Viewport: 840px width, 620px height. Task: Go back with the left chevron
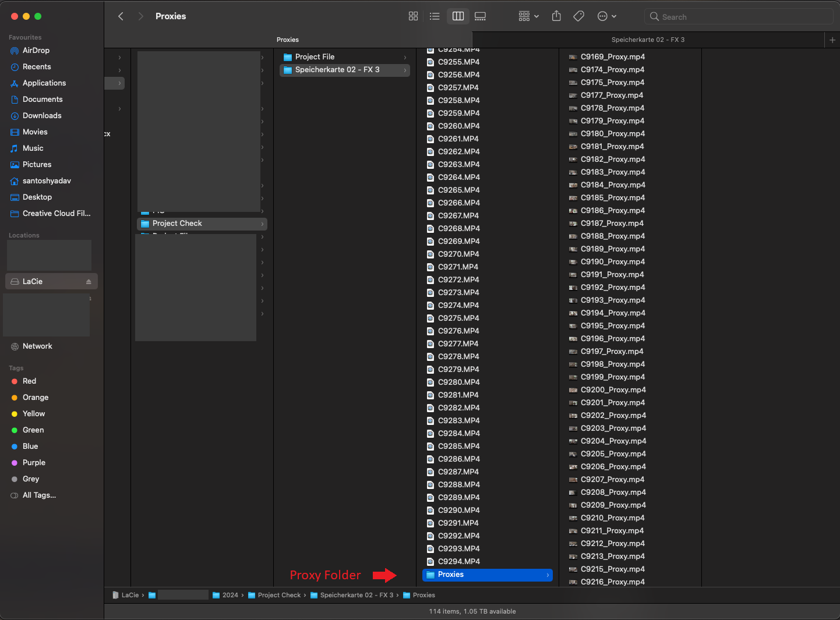[121, 16]
